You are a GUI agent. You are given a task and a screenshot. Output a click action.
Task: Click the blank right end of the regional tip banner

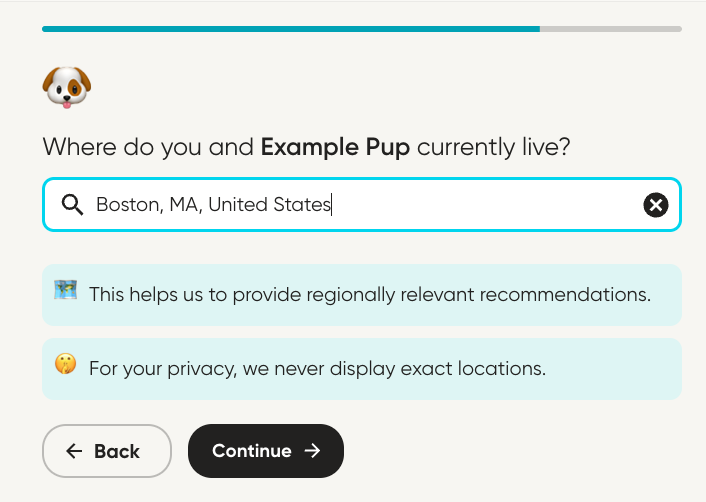coord(666,295)
